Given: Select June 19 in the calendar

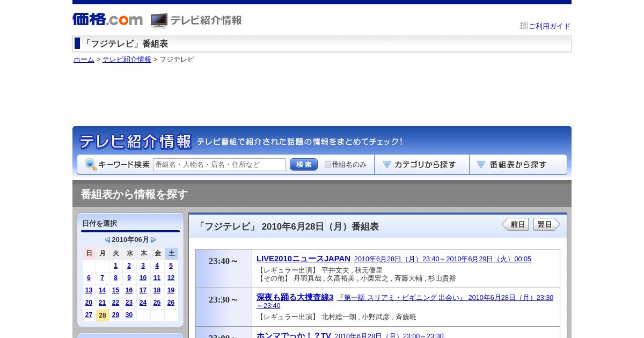Looking at the screenshot, I should tap(171, 290).
